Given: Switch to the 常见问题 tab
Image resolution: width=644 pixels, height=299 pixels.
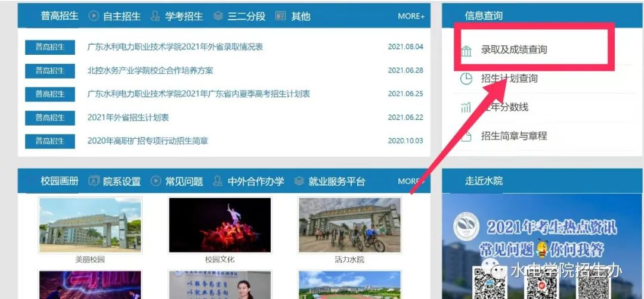Looking at the screenshot, I should pyautogui.click(x=184, y=181).
